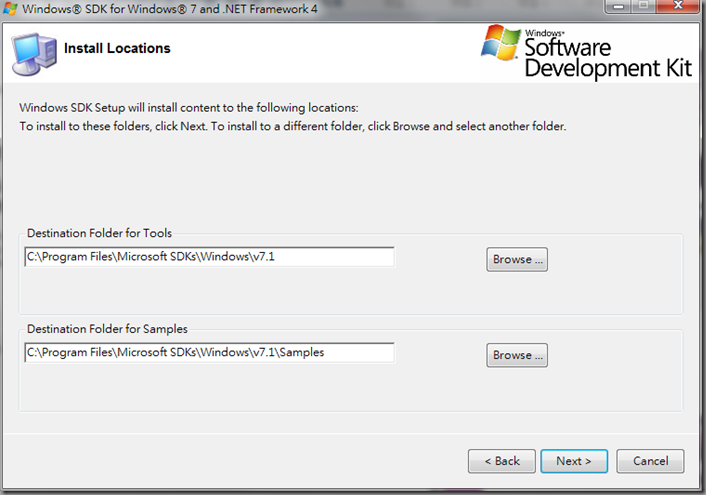Click the window title bar text
706x495 pixels.
point(170,9)
